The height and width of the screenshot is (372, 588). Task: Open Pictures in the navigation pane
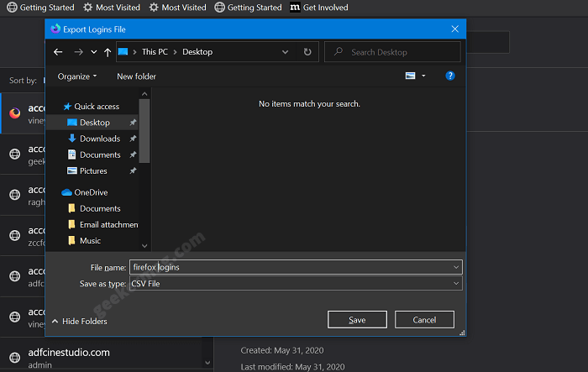coord(87,171)
